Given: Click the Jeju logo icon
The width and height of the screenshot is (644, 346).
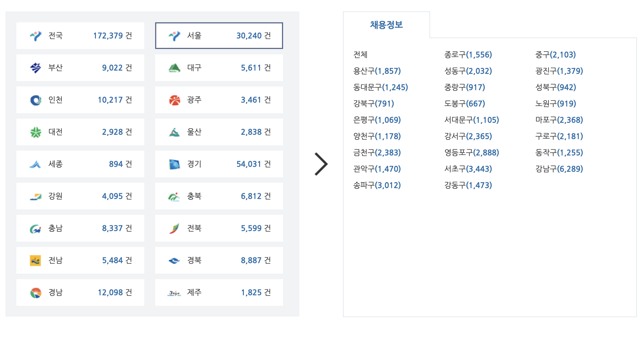Looking at the screenshot, I should 174,293.
